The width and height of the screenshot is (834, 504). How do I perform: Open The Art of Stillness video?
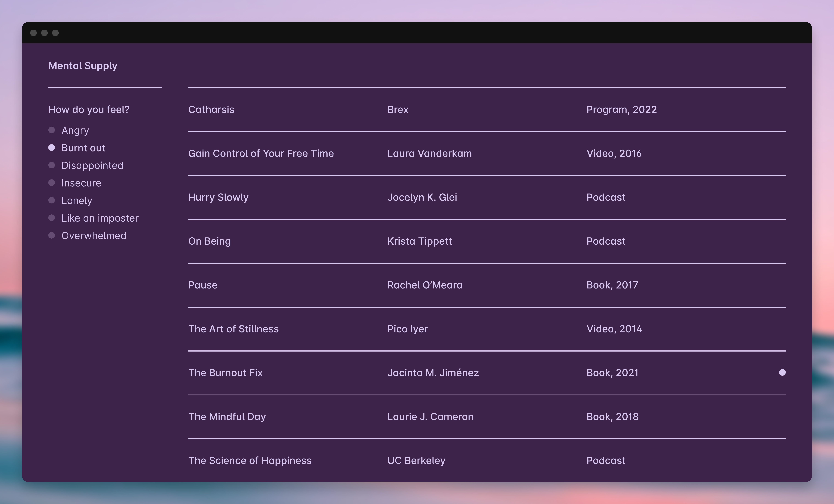point(234,329)
